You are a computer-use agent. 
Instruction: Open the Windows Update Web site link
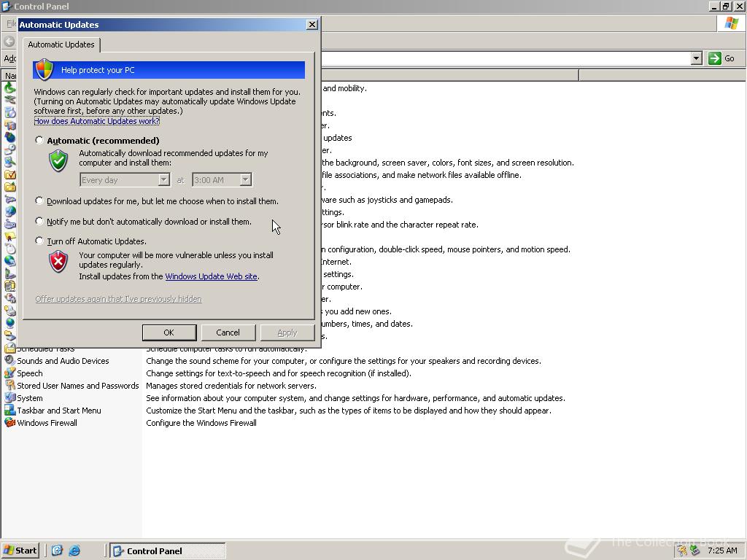click(211, 276)
